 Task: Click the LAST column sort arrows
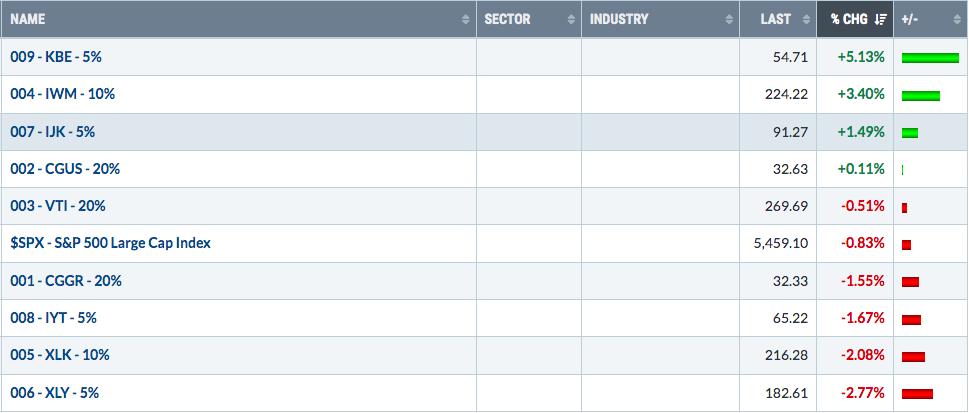click(x=806, y=20)
